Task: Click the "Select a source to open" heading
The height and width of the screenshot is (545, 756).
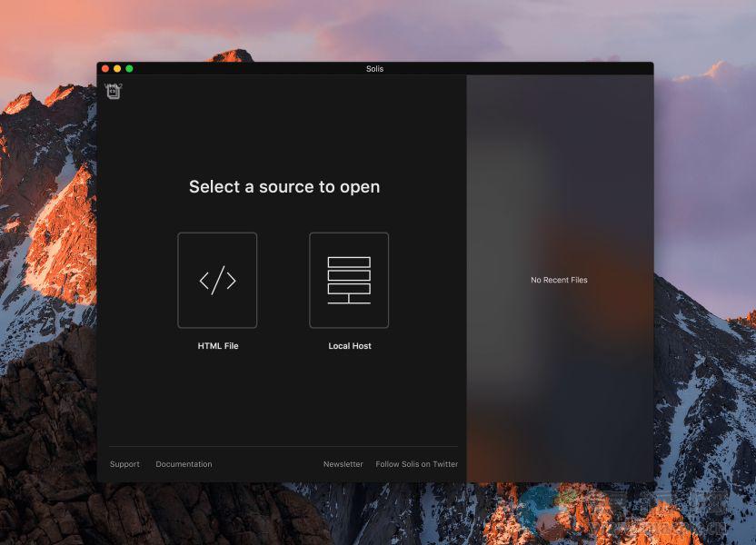Action: click(284, 187)
